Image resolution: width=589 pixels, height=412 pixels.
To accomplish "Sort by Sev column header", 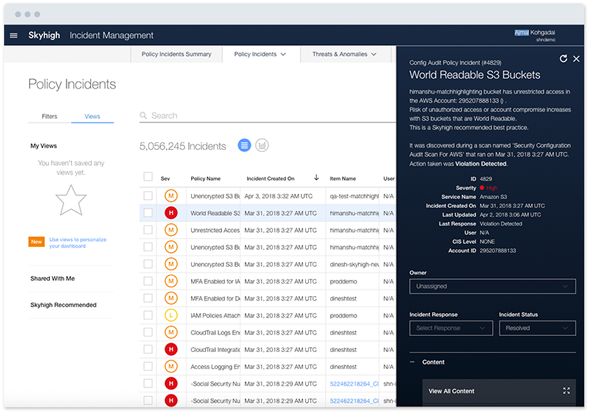I will click(165, 178).
